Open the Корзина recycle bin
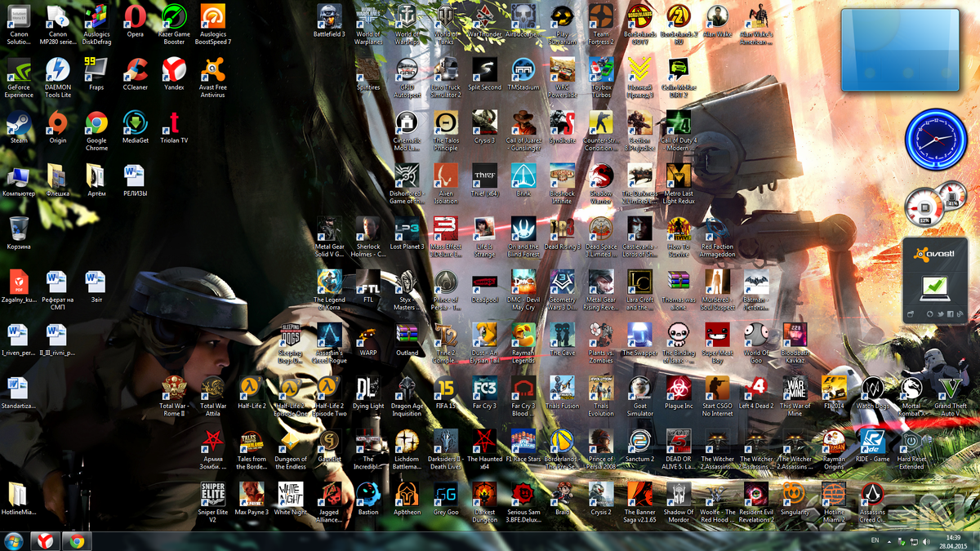The width and height of the screenshot is (980, 551). [x=19, y=233]
